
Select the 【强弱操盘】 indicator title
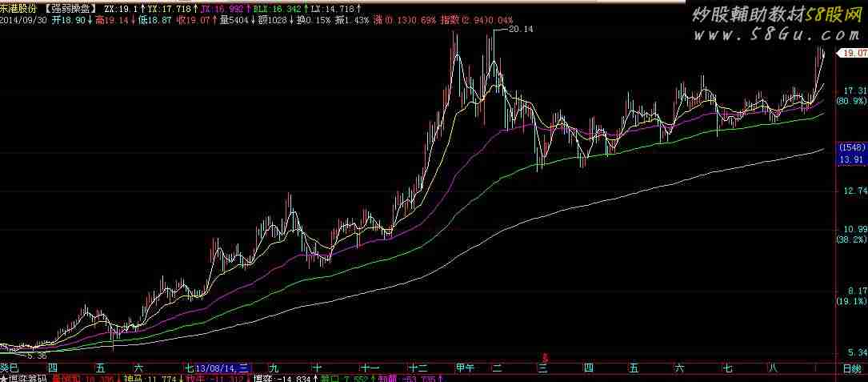pos(70,9)
